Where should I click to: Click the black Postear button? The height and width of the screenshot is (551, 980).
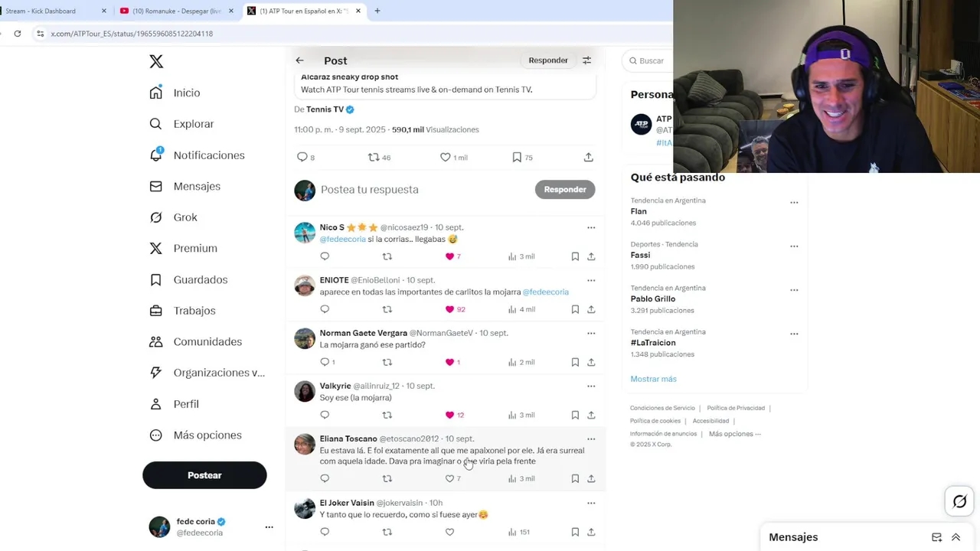[x=204, y=475]
